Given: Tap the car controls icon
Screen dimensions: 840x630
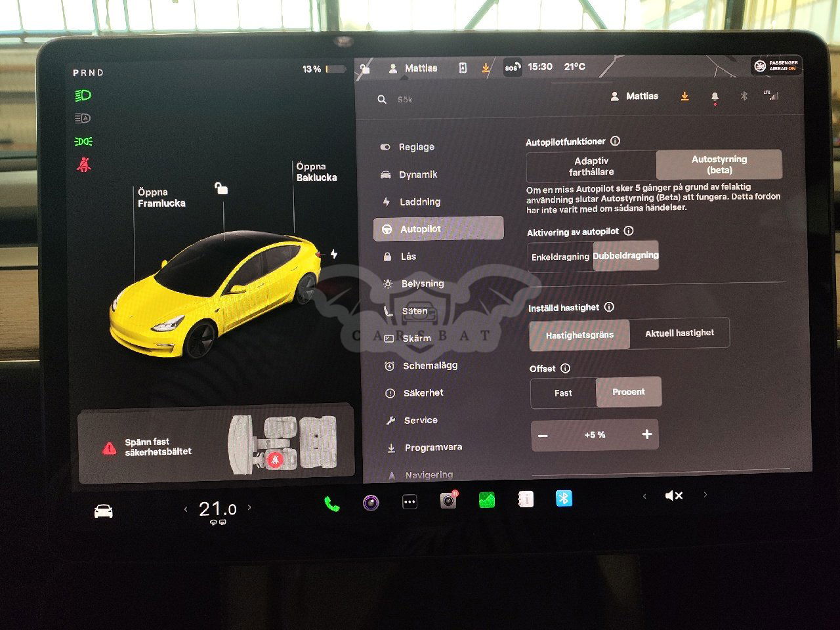Looking at the screenshot, I should (104, 511).
